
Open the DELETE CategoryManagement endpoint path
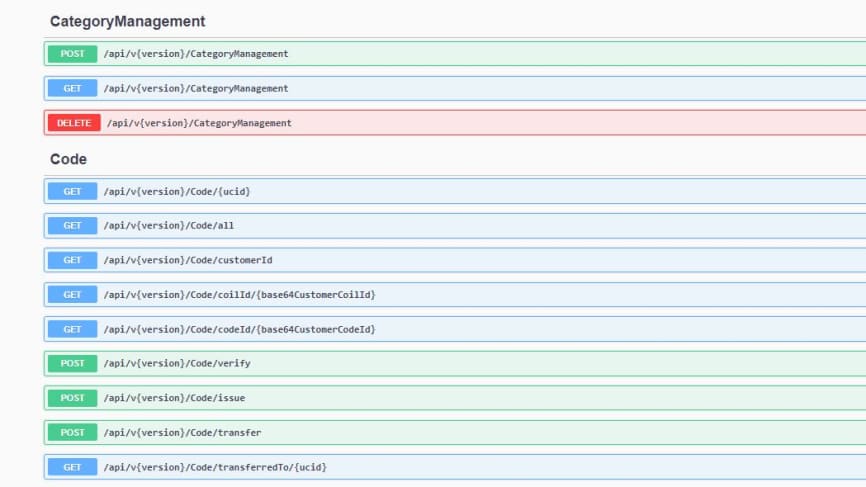pos(199,123)
